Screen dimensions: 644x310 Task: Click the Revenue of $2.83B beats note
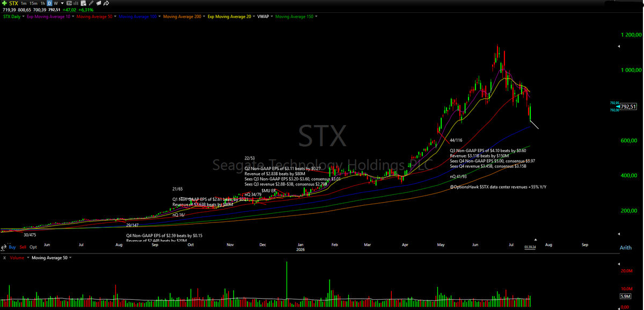[275, 174]
